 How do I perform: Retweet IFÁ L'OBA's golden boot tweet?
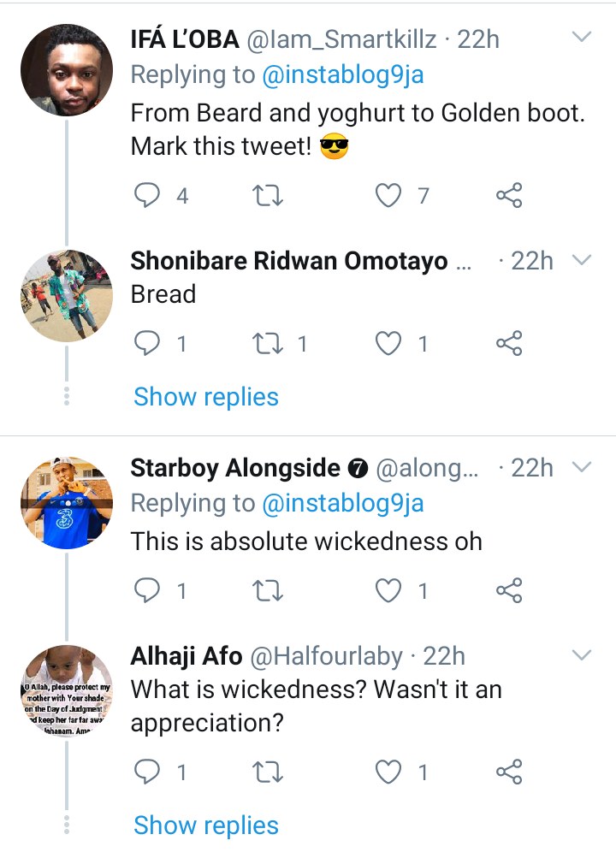point(269,196)
